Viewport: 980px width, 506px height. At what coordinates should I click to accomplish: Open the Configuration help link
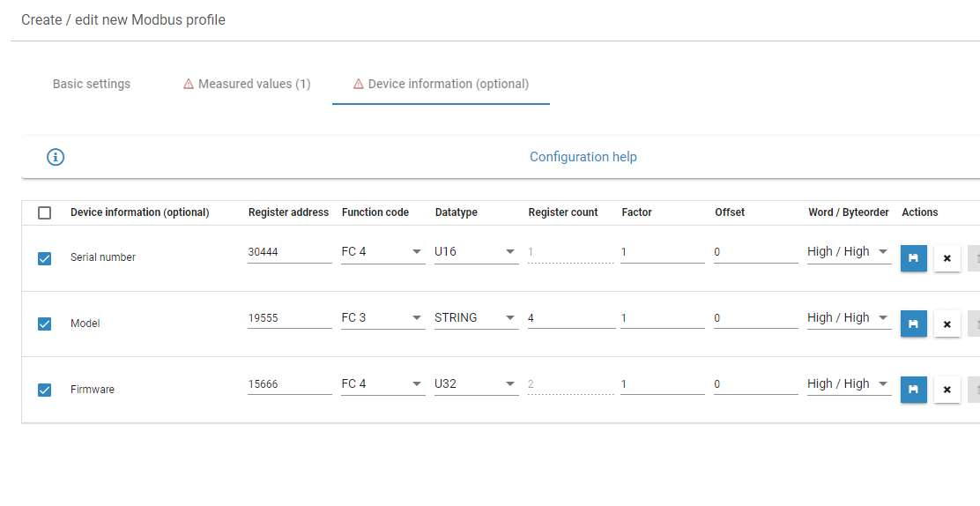(x=583, y=157)
